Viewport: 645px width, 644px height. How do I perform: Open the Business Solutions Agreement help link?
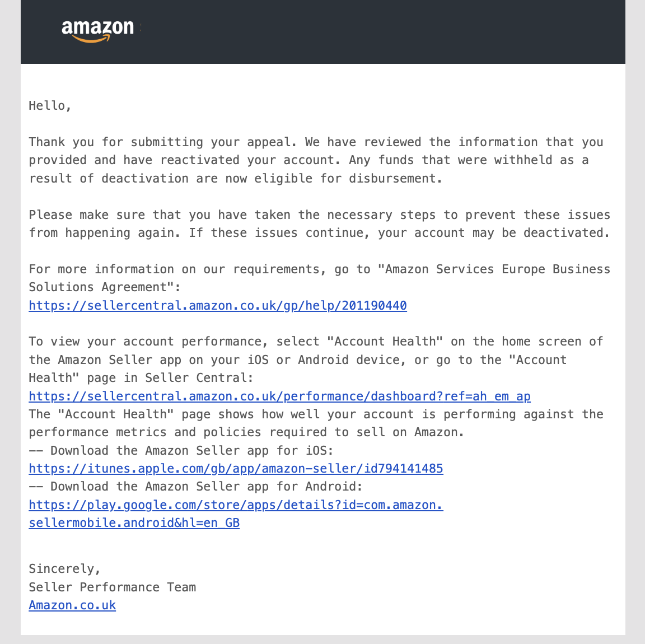pos(218,305)
